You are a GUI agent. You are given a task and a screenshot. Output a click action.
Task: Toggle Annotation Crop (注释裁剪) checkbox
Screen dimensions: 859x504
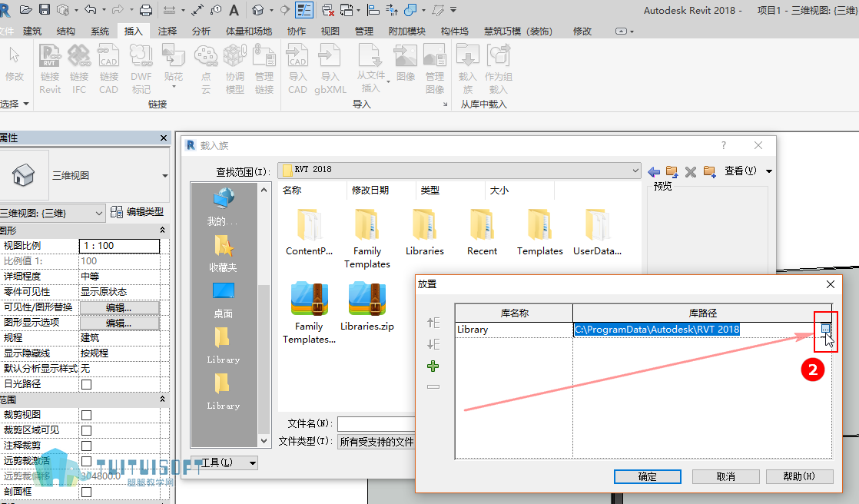(86, 446)
